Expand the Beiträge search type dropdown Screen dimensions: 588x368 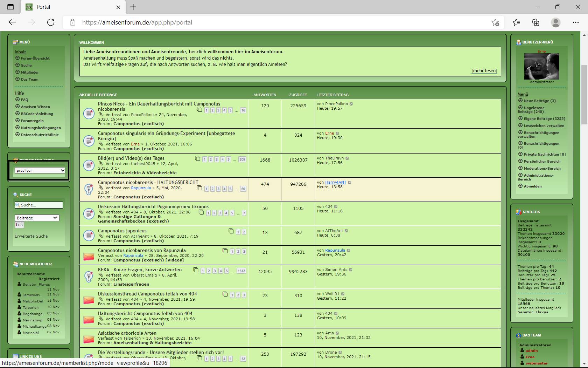click(37, 218)
